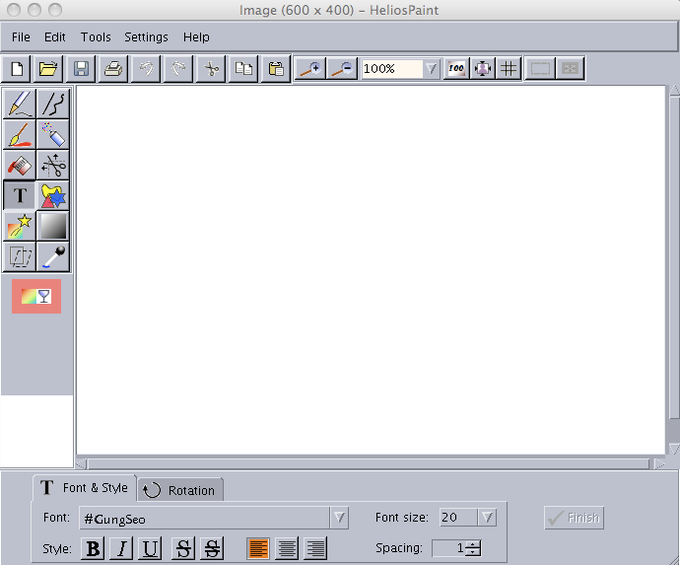Click the #GungSeo font name field

click(204, 518)
